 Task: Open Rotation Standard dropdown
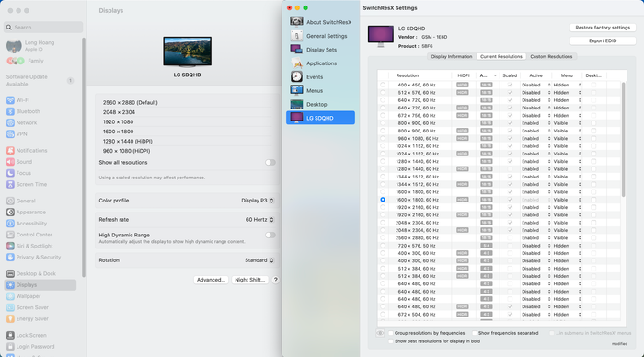click(x=259, y=260)
